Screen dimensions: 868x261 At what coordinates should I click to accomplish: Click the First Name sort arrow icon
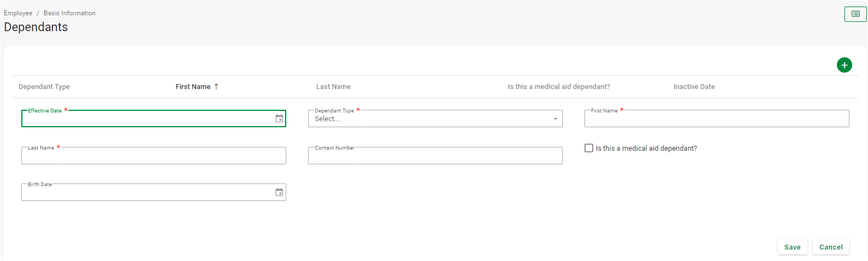(216, 87)
